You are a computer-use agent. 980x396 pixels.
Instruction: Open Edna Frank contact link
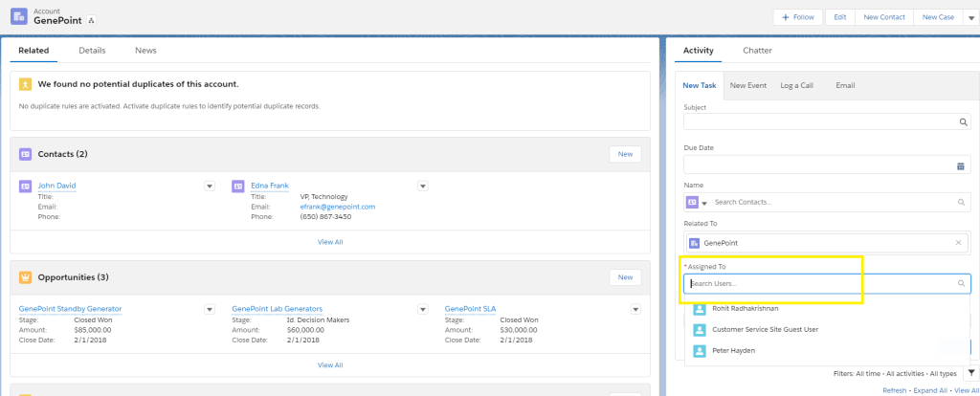coord(269,186)
